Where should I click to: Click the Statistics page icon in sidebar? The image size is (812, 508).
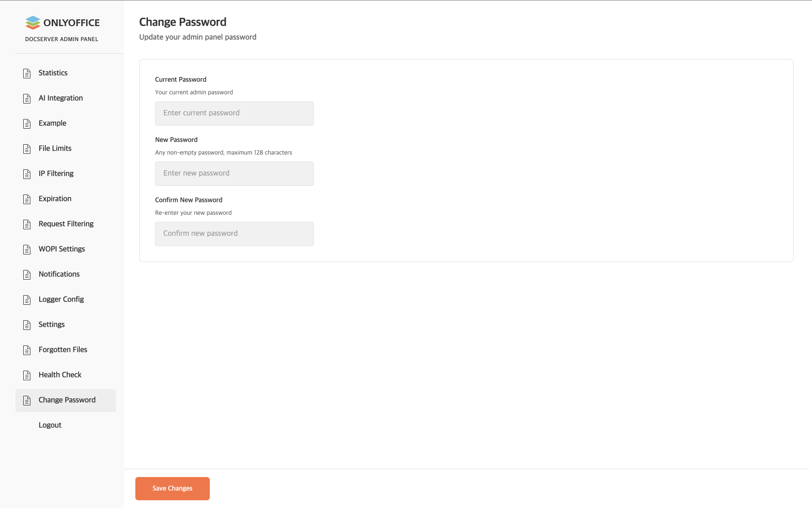[x=27, y=74]
